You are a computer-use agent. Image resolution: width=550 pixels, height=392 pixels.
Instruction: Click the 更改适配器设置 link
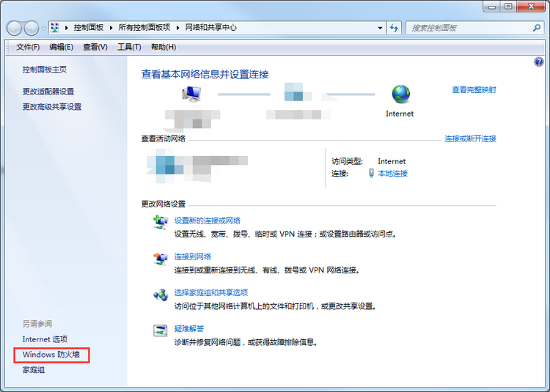click(x=48, y=92)
